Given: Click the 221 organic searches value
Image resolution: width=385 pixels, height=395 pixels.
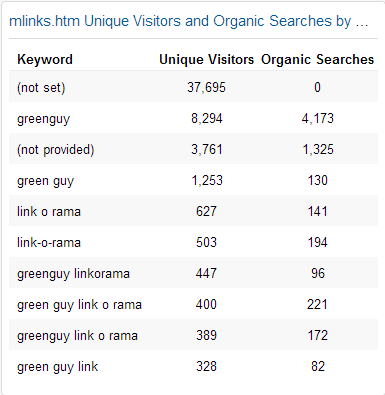Looking at the screenshot, I should click(317, 305).
